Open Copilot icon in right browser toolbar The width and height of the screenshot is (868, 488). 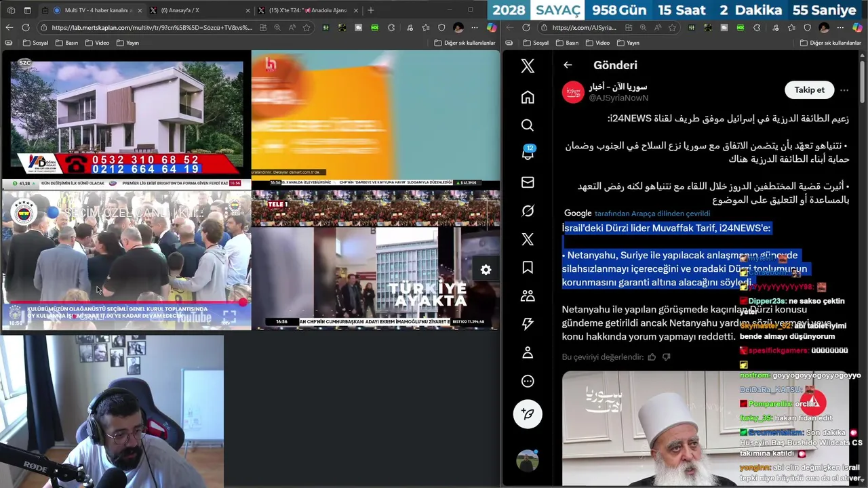[856, 28]
